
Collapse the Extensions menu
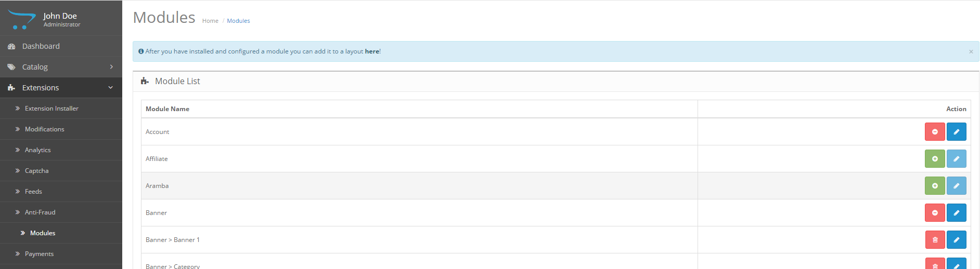click(x=61, y=88)
